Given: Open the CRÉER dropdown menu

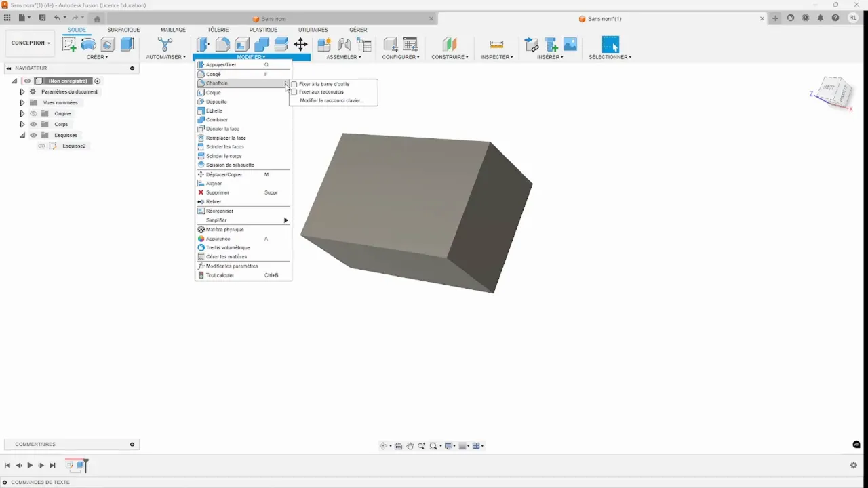Looking at the screenshot, I should [x=97, y=57].
